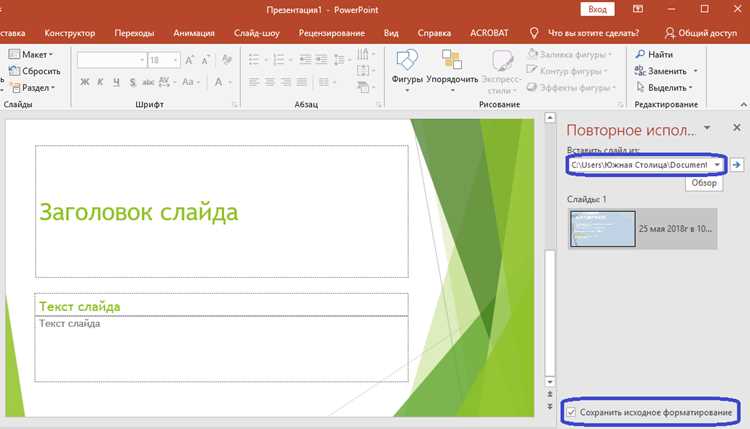Screen dimensions: 750x429
Task: Open font color A picker
Action: pyautogui.click(x=218, y=82)
